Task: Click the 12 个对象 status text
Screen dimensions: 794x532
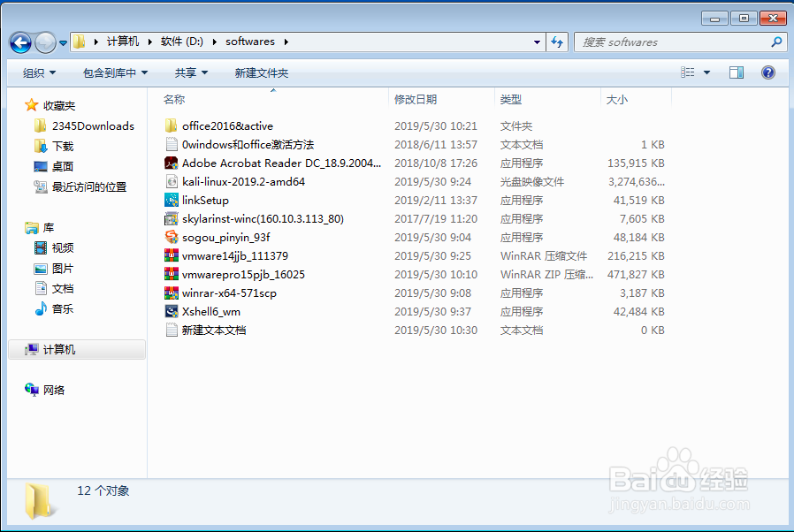Action: [103, 491]
